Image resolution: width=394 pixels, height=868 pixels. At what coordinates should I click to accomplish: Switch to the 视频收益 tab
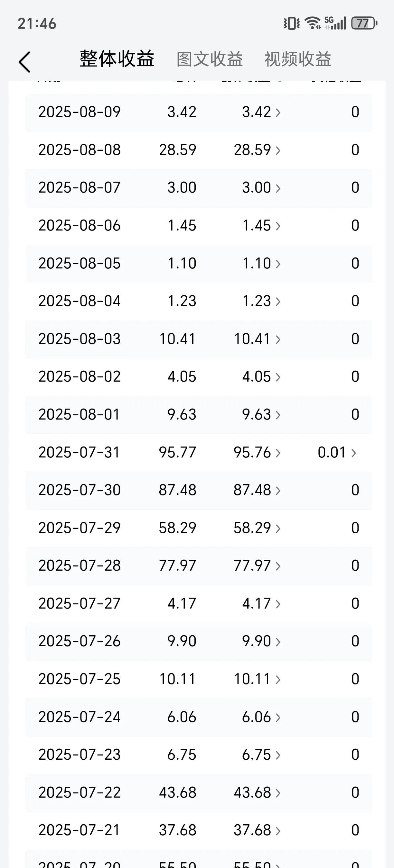298,59
